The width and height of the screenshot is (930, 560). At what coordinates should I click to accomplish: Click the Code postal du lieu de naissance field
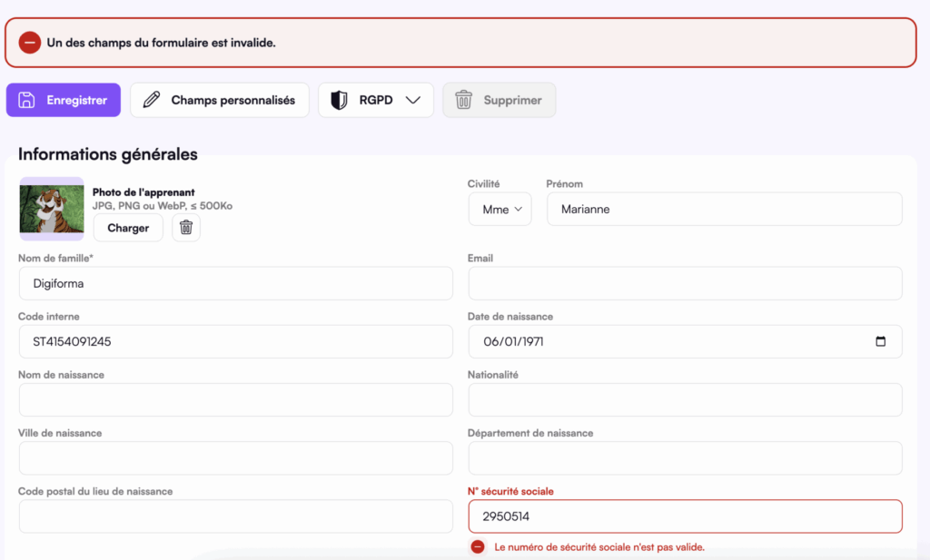[235, 516]
